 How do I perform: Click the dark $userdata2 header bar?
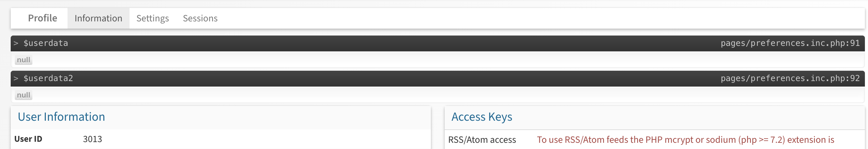coord(437,79)
